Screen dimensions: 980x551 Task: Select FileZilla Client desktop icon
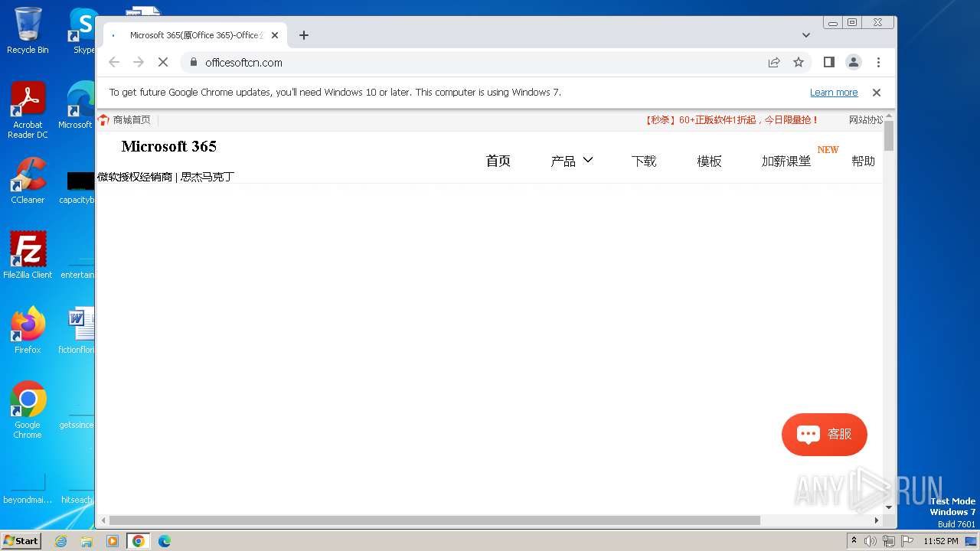[28, 255]
